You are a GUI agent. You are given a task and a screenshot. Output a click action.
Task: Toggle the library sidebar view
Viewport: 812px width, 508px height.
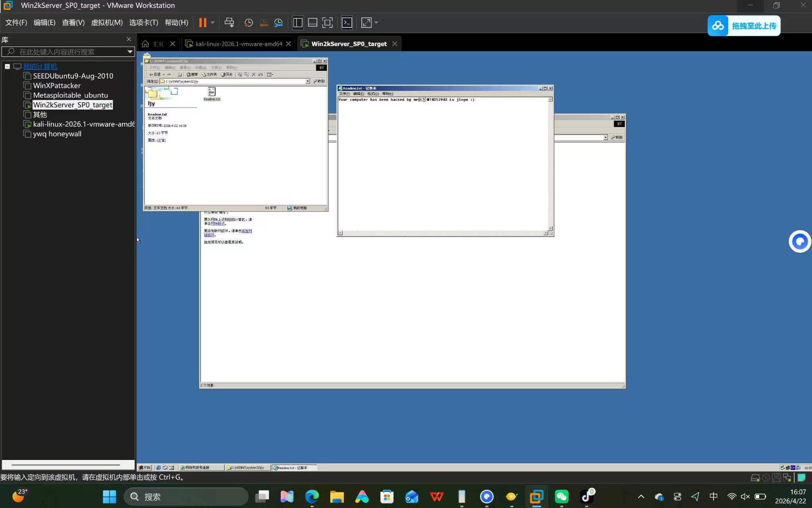(298, 23)
